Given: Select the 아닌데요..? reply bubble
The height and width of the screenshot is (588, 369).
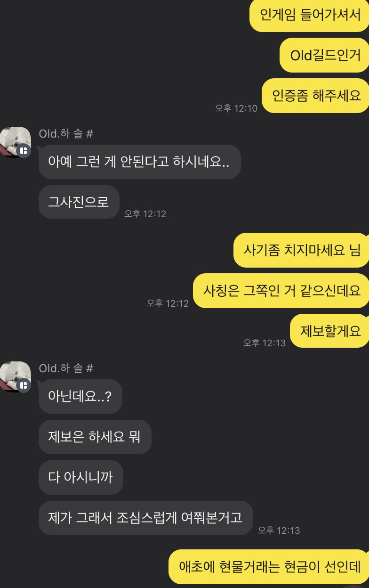Looking at the screenshot, I should (80, 396).
